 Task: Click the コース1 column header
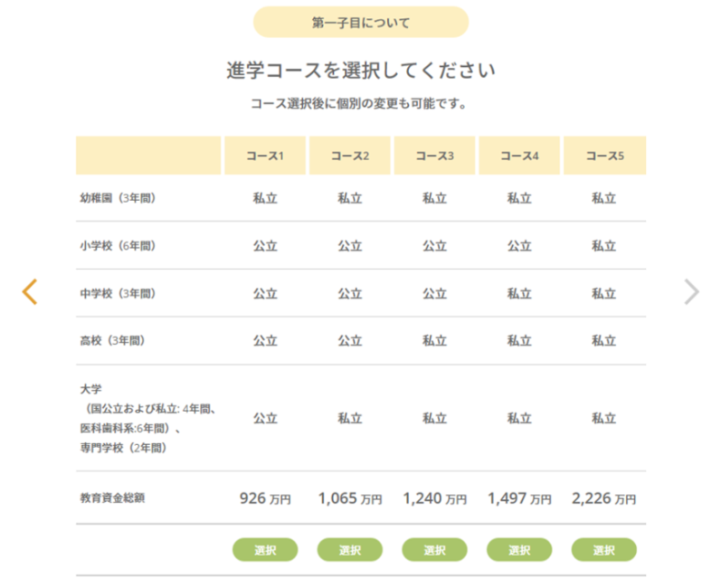(x=265, y=156)
